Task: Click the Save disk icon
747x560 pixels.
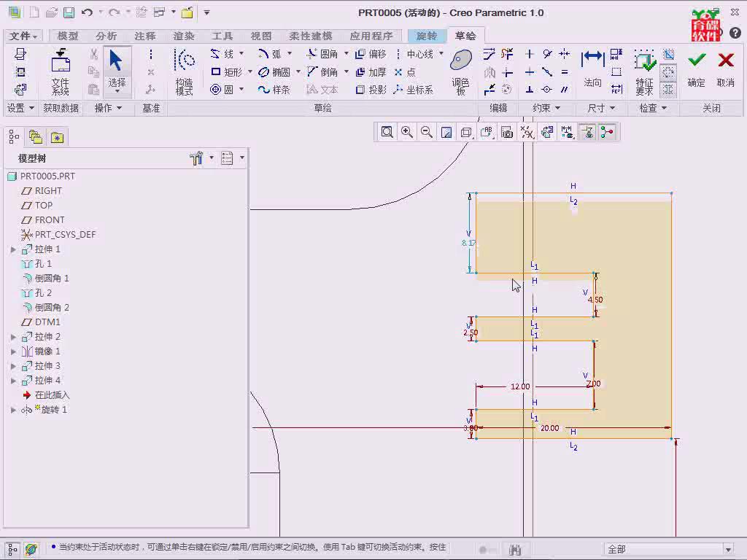Action: (69, 12)
